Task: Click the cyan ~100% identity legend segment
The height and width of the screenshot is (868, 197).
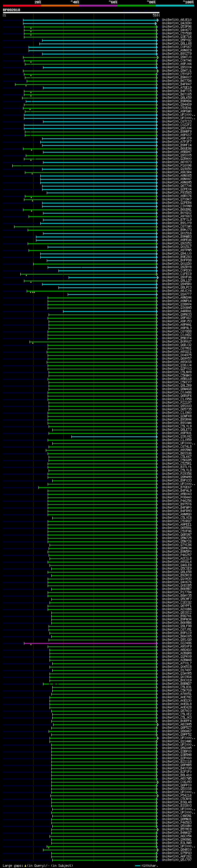Action: pos(175,6)
